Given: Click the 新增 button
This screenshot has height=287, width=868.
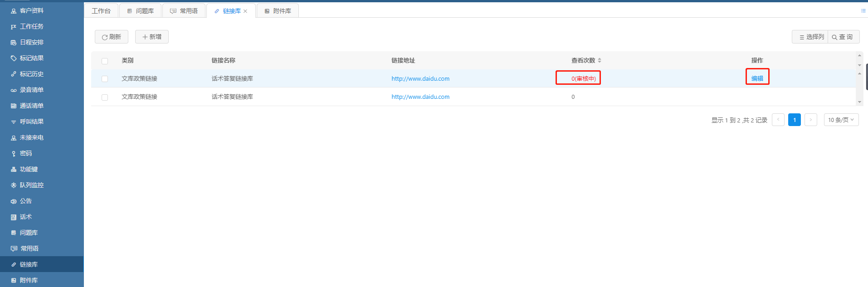Looking at the screenshot, I should [x=152, y=37].
